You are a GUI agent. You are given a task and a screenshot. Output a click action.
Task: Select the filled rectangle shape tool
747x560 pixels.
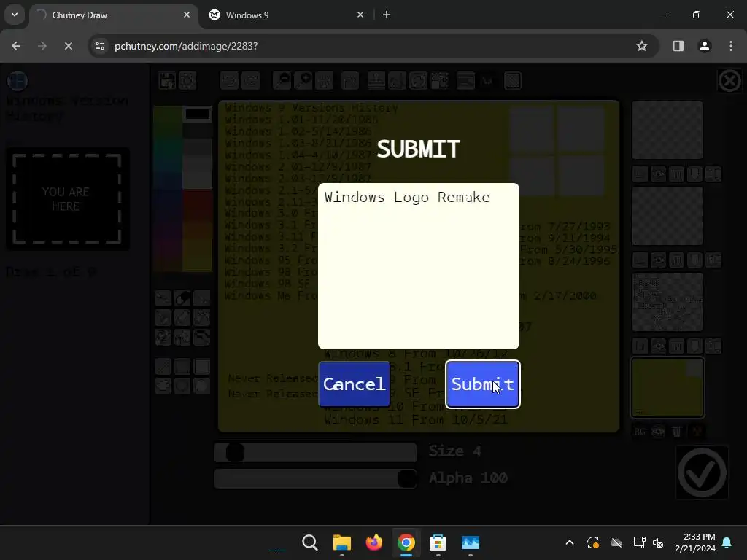[x=201, y=367]
